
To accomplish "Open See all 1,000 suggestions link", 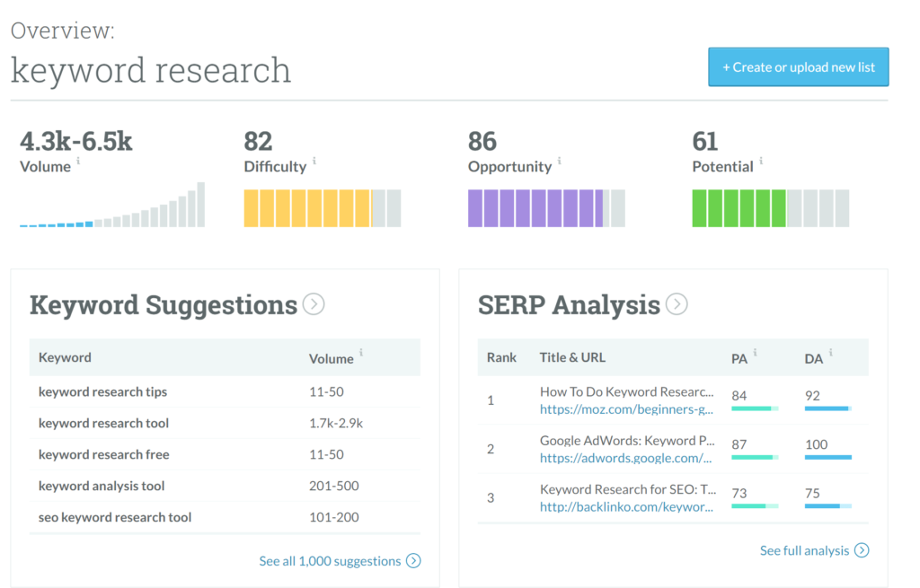I will (x=340, y=561).
